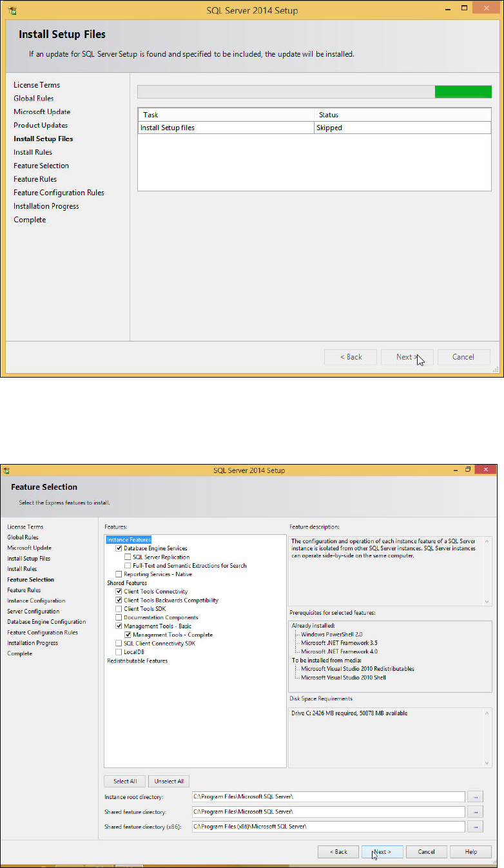The width and height of the screenshot is (504, 868).
Task: Click 'Microsoft Visual Studio 2010 Redistributables' entry
Action: pyautogui.click(x=358, y=669)
